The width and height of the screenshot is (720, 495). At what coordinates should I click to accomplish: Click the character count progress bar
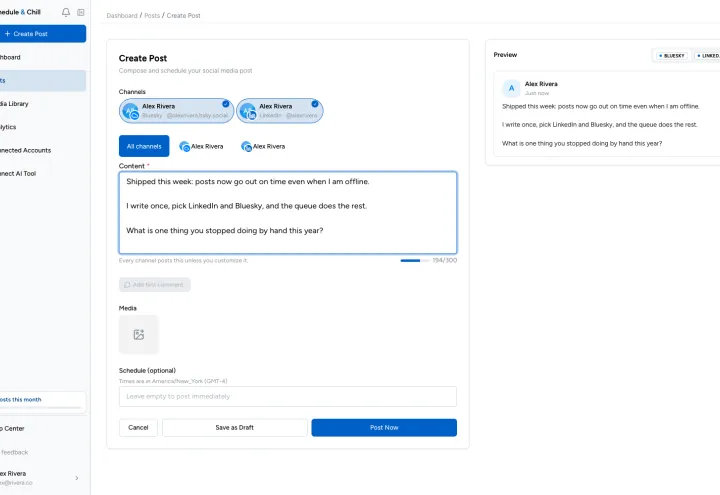415,260
